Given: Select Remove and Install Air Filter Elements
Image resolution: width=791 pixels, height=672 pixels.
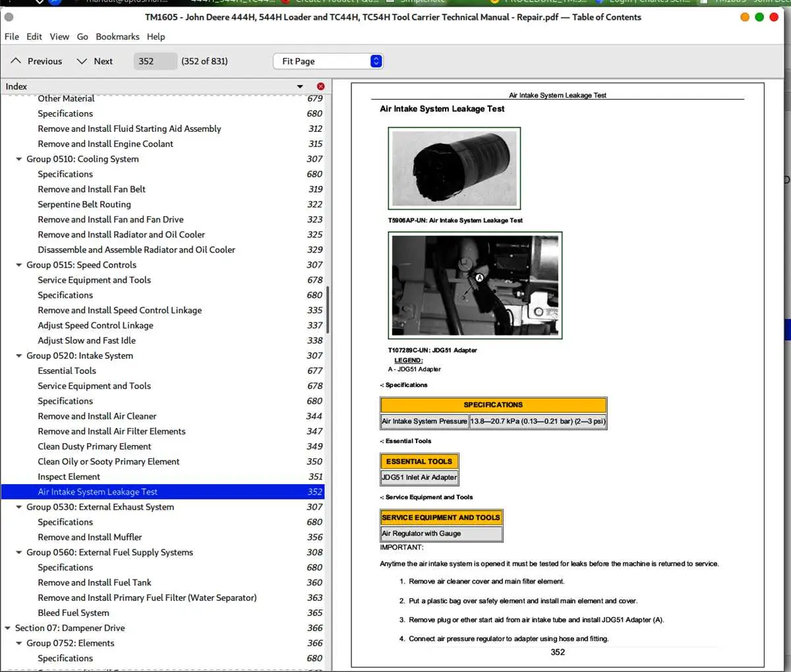Looking at the screenshot, I should 111,432.
